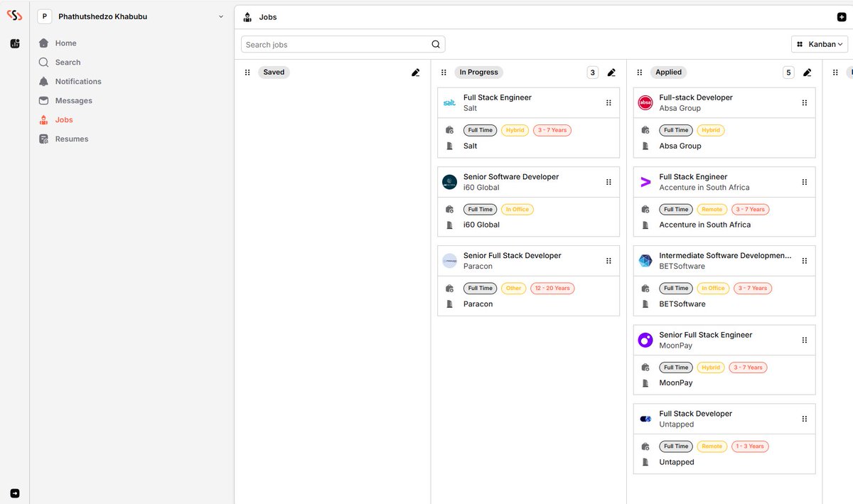
Task: Click the In Progress column label
Action: (x=478, y=73)
